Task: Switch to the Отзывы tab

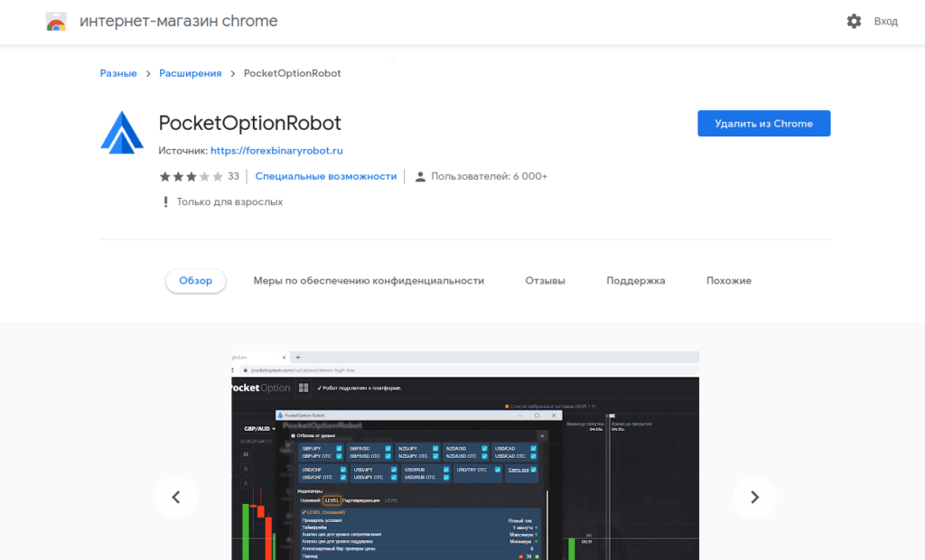Action: click(545, 281)
